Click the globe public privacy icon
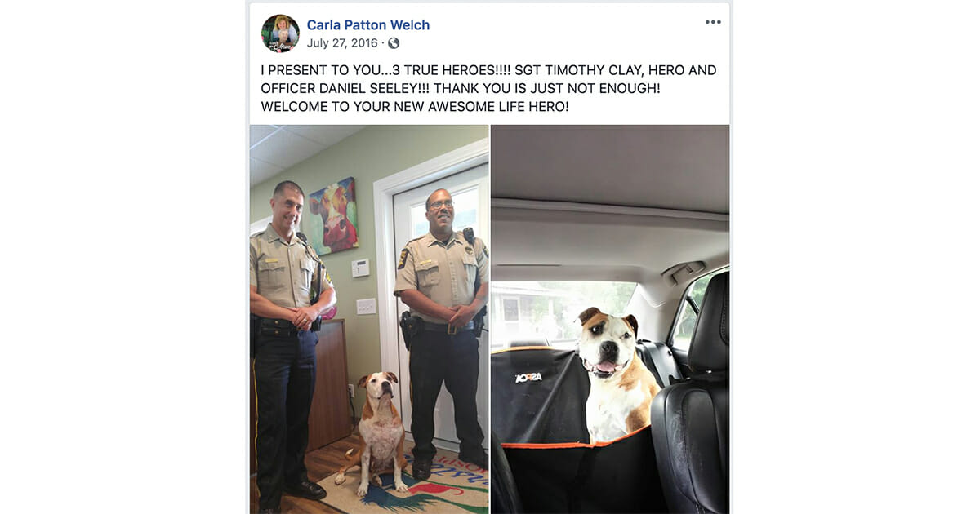 tap(394, 43)
